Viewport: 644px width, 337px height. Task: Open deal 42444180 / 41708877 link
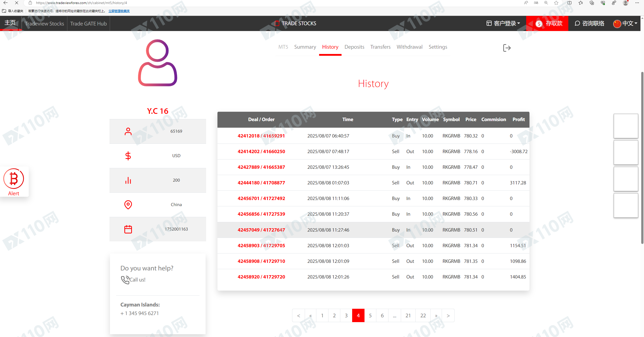click(x=261, y=183)
